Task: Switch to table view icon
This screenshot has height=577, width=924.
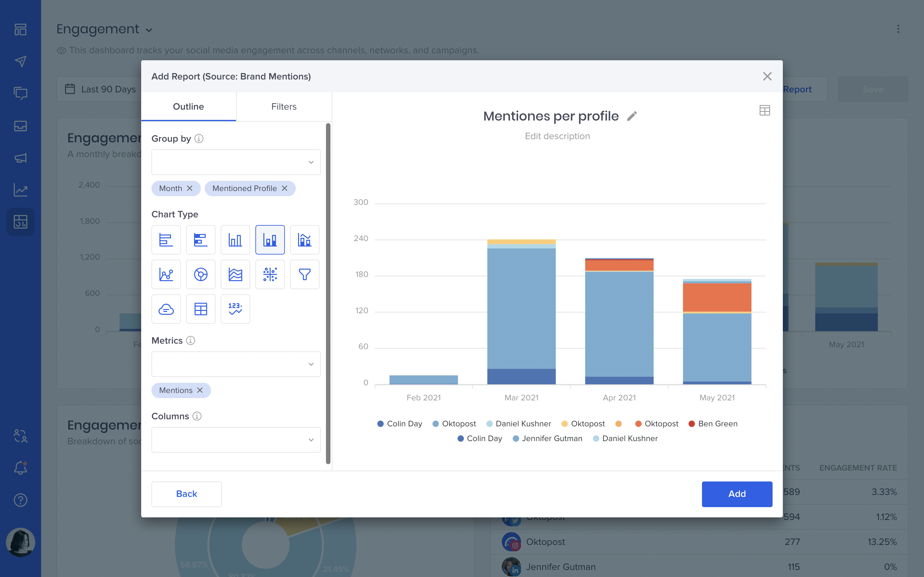Action: [765, 111]
